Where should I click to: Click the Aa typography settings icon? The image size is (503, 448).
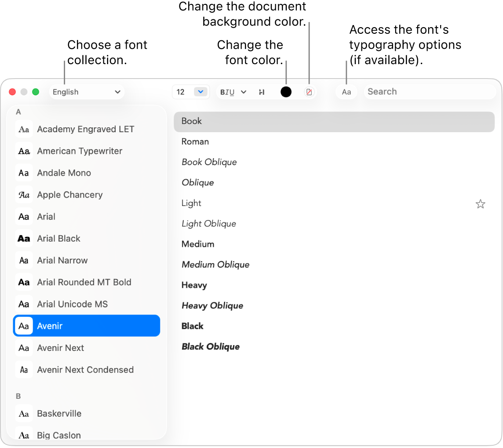346,92
